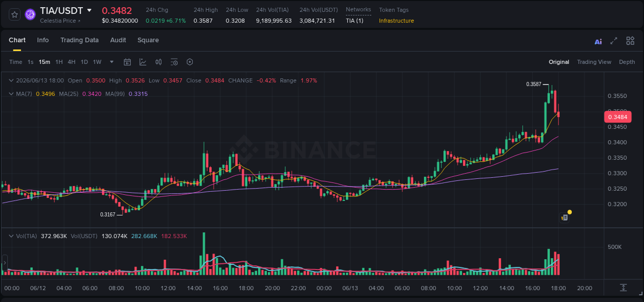Viewport: 644px width, 302px height.
Task: Click the Vol(USDT) value 130.074K
Action: click(115, 236)
